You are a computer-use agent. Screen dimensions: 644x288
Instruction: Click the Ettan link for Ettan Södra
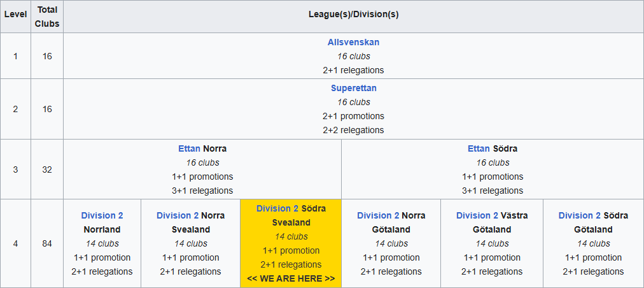pyautogui.click(x=479, y=148)
